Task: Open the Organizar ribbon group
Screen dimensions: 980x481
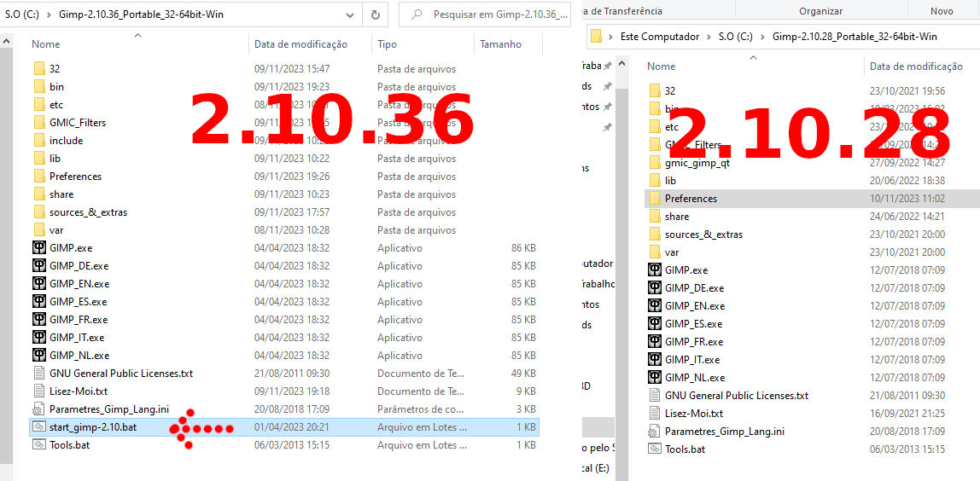Action: point(820,10)
